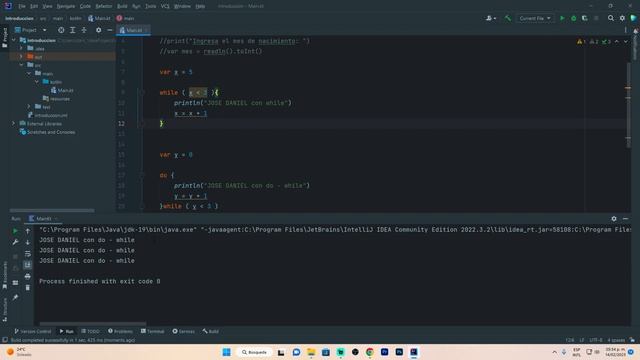Image resolution: width=640 pixels, height=360 pixels.
Task: Open the Project view mode dropdown
Action: click(x=31, y=30)
